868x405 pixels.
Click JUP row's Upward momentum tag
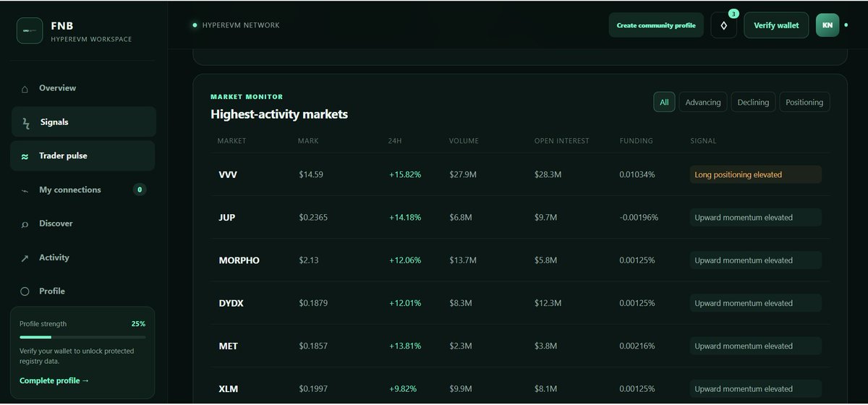pyautogui.click(x=756, y=218)
